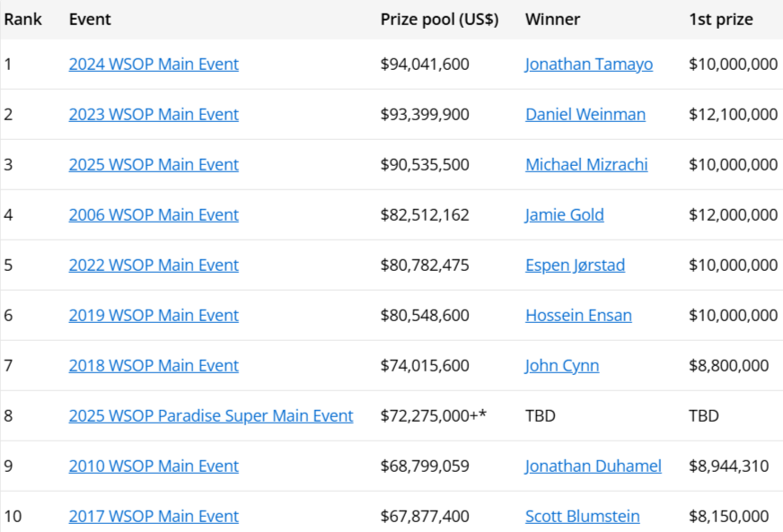Click the 2019 WSOP Main Event link
This screenshot has height=532, width=783.
point(154,316)
